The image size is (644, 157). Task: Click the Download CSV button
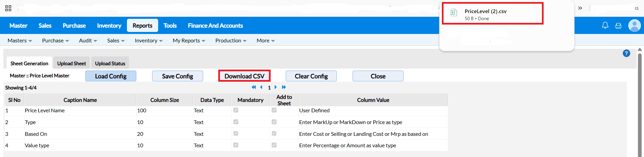244,76
